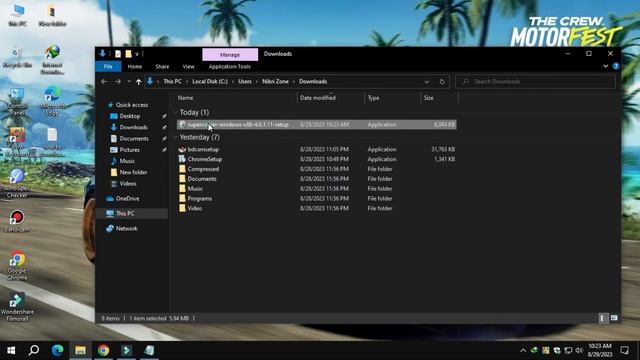Image resolution: width=640 pixels, height=360 pixels.
Task: Open the Share ribbon tab
Action: click(162, 67)
